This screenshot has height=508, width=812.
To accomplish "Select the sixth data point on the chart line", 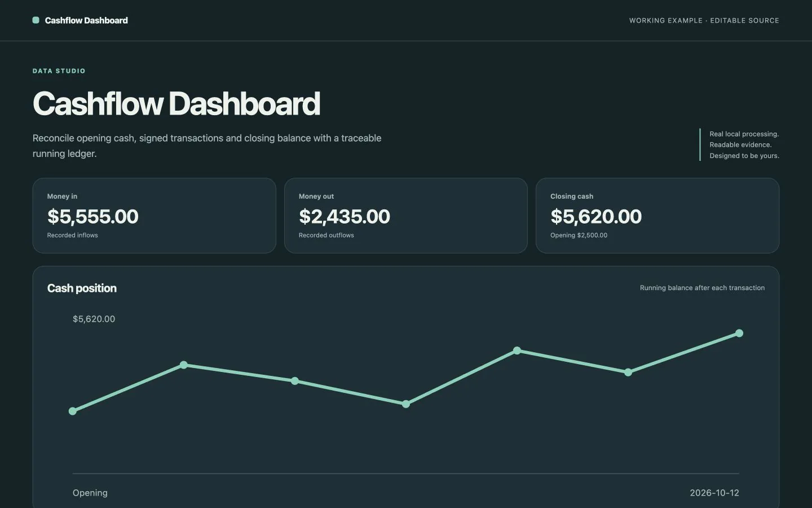I will click(x=628, y=373).
